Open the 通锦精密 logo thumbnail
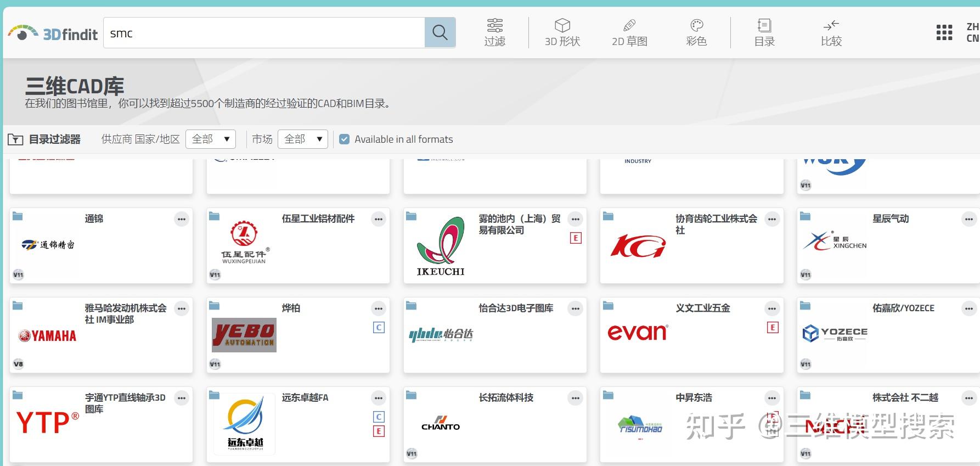This screenshot has height=466, width=980. pyautogui.click(x=48, y=245)
